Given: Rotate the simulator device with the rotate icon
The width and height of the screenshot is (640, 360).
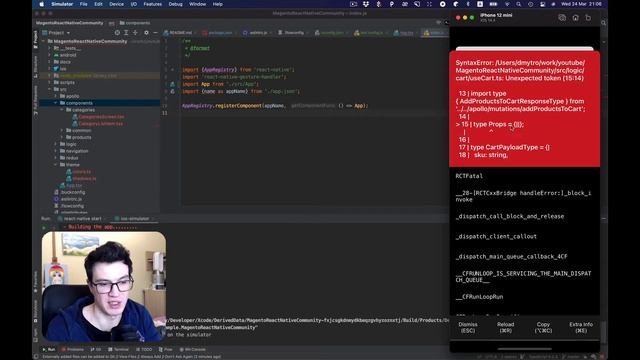Looking at the screenshot, I should (588, 18).
